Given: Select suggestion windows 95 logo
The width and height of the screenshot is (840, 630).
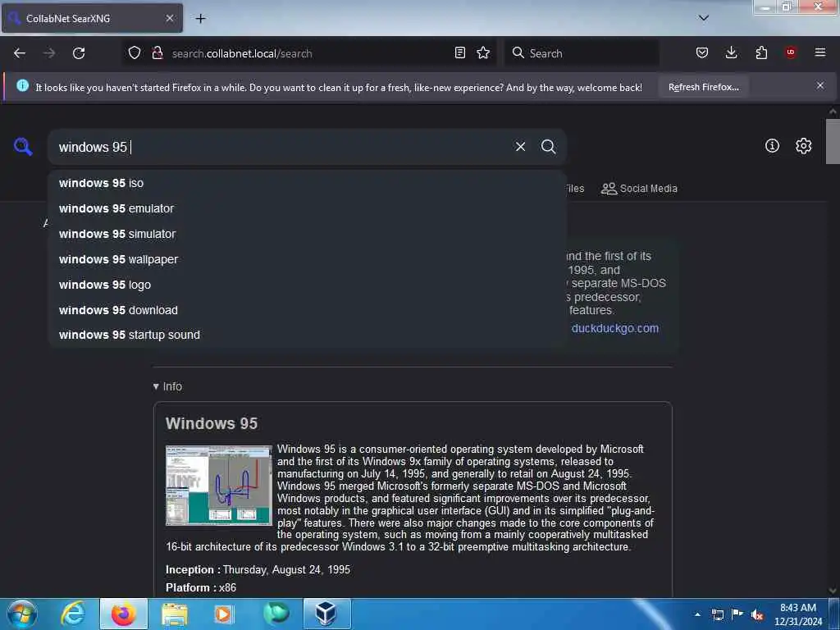Looking at the screenshot, I should (x=307, y=285).
